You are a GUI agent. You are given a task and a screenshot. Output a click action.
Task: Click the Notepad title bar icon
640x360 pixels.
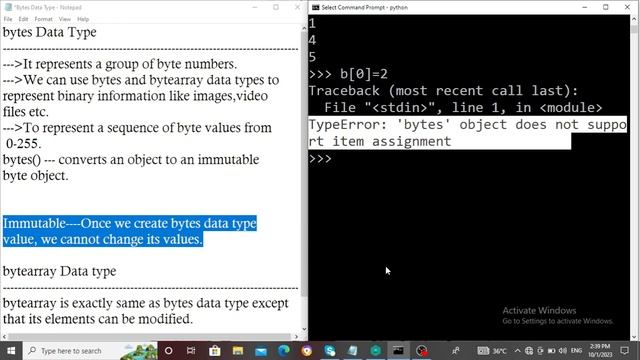pyautogui.click(x=8, y=7)
